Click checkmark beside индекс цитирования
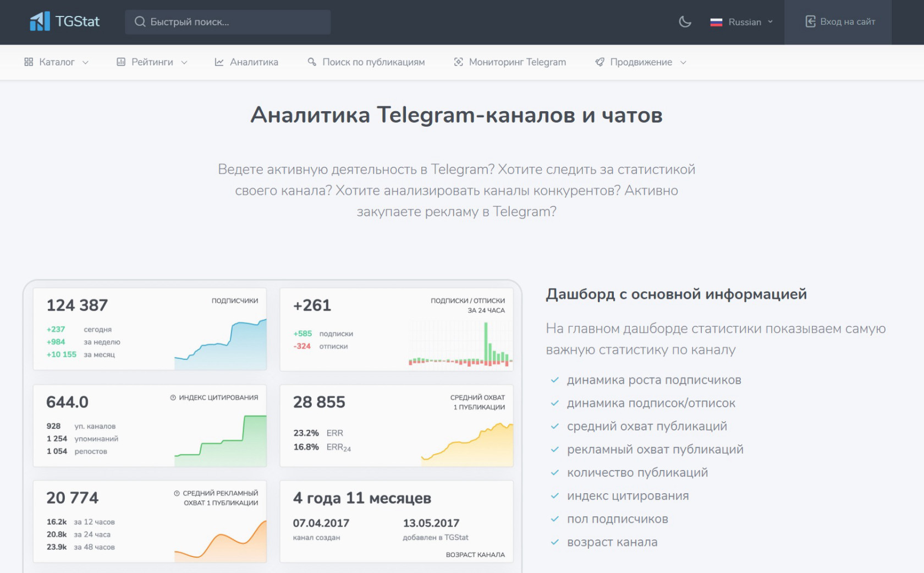 554,495
